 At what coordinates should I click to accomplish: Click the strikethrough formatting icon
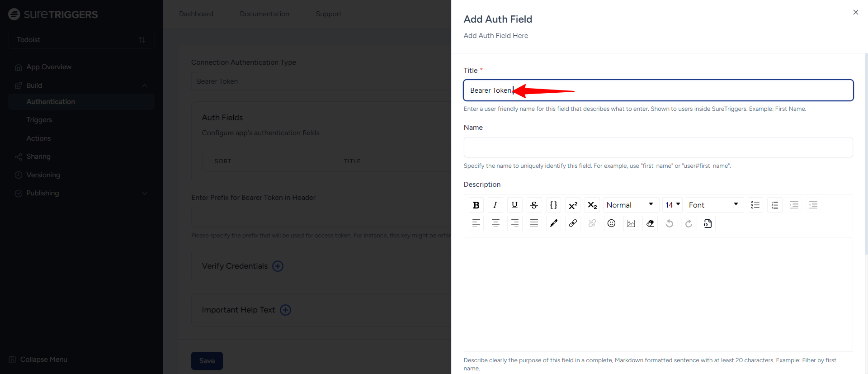[534, 205]
